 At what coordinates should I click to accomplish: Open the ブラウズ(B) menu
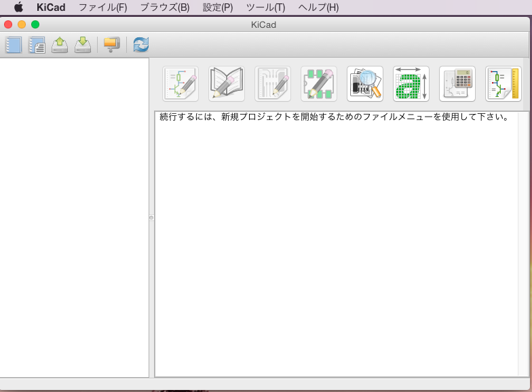tap(165, 7)
